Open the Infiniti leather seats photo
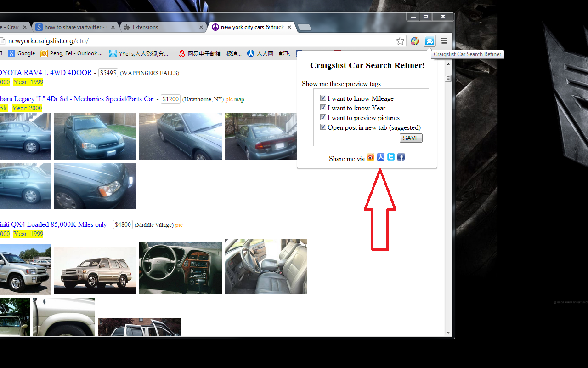The height and width of the screenshot is (368, 588). 266,266
